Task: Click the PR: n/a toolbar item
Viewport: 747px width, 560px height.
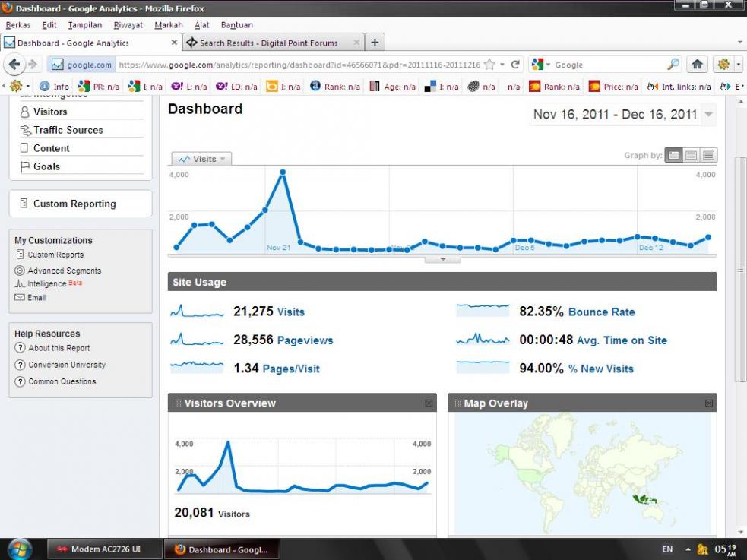Action: [99, 86]
